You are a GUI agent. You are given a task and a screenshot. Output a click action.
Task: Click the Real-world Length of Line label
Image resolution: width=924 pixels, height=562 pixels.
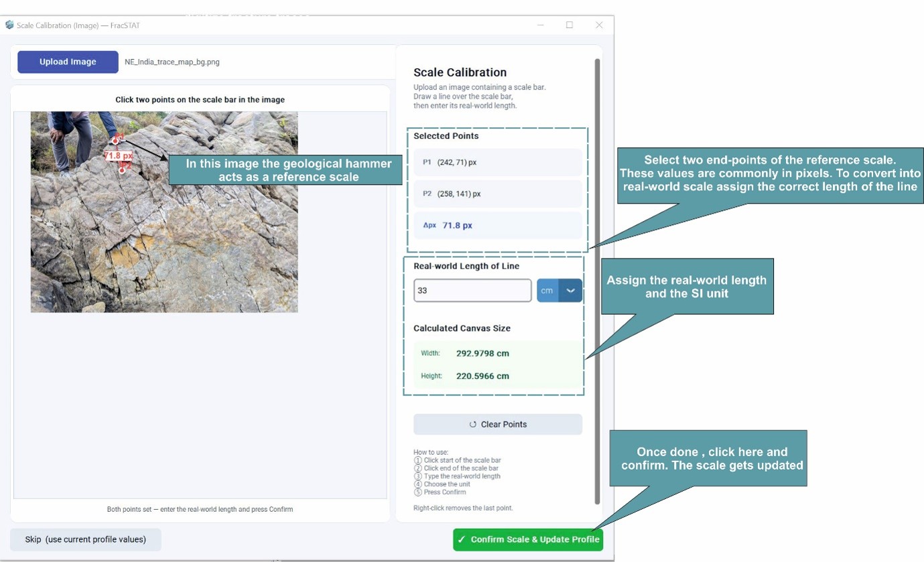click(466, 266)
